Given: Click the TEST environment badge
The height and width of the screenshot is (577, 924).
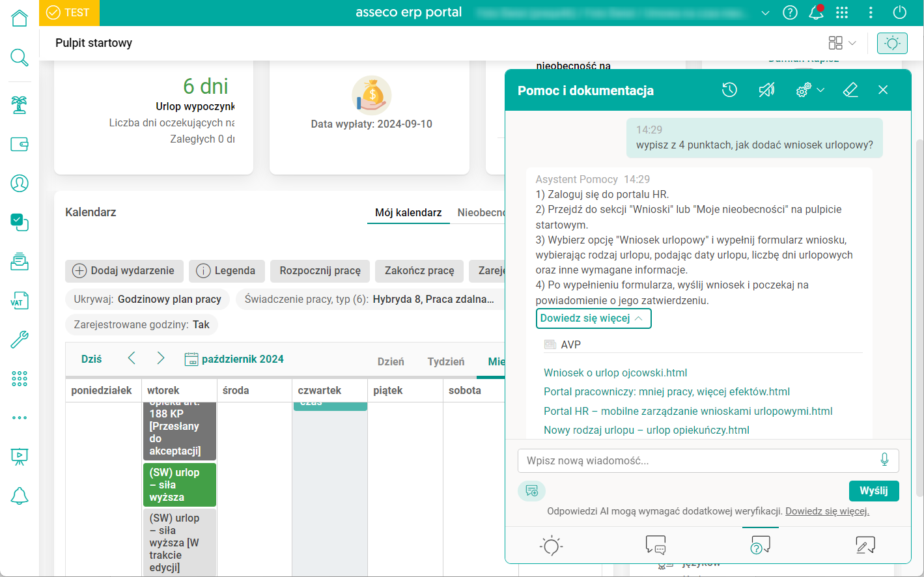Looking at the screenshot, I should [x=68, y=12].
